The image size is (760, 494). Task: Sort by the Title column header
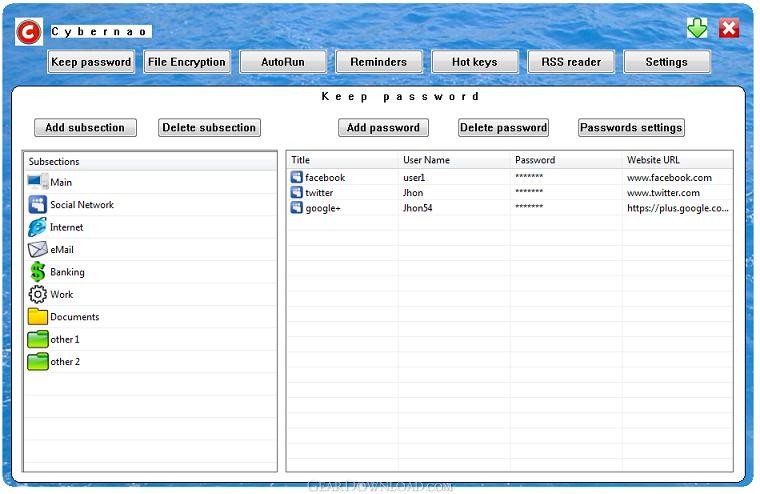(x=342, y=160)
